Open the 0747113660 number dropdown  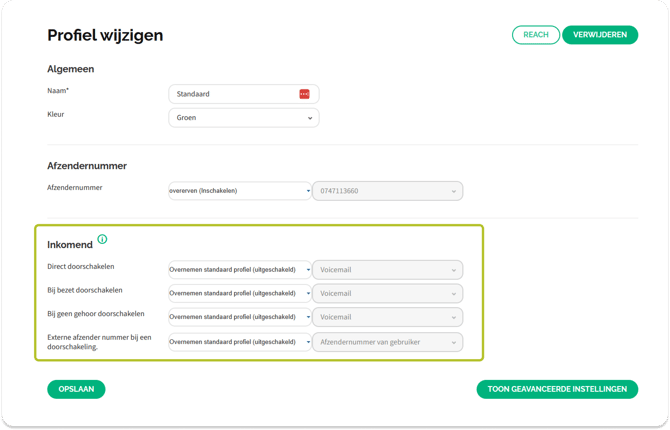coord(387,190)
